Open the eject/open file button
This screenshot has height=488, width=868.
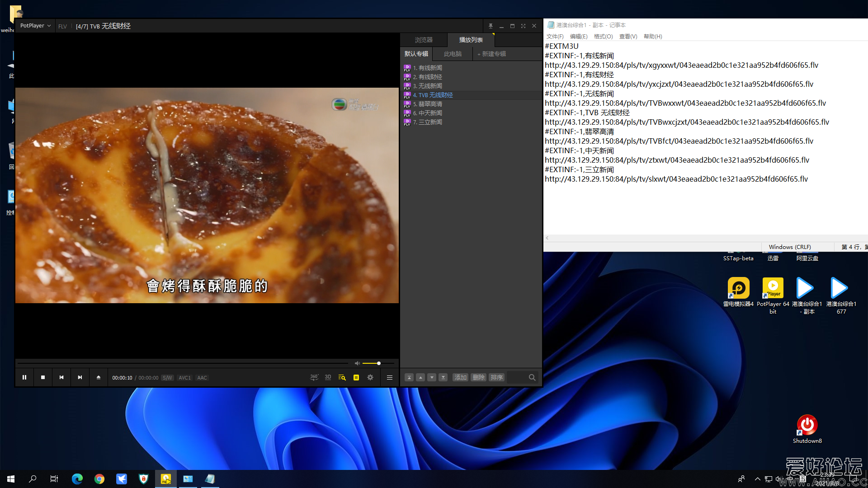point(98,377)
